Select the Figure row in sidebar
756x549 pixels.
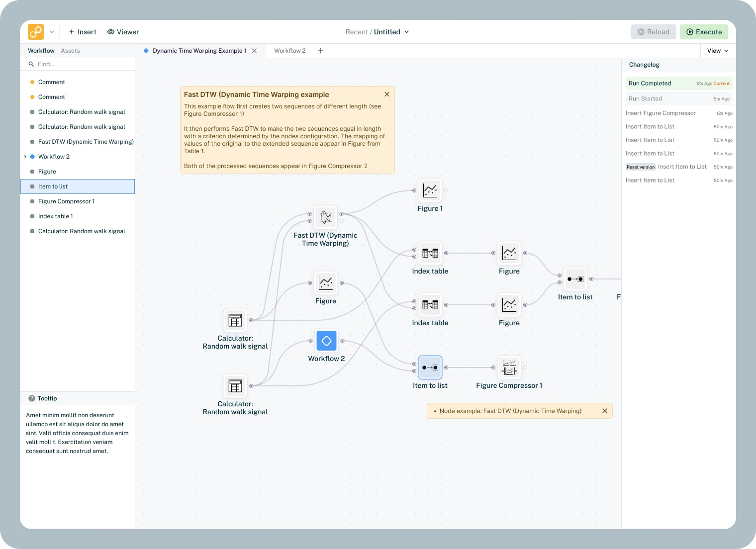pyautogui.click(x=78, y=172)
